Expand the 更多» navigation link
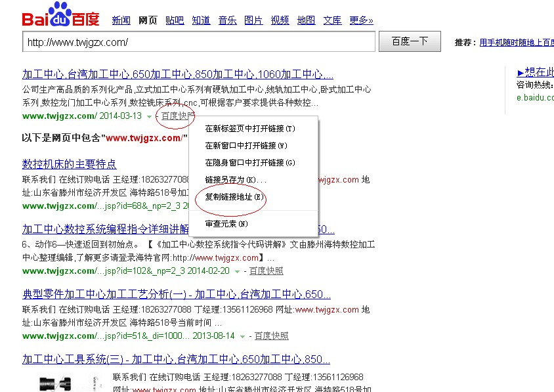This screenshot has height=392, width=554. (x=361, y=20)
